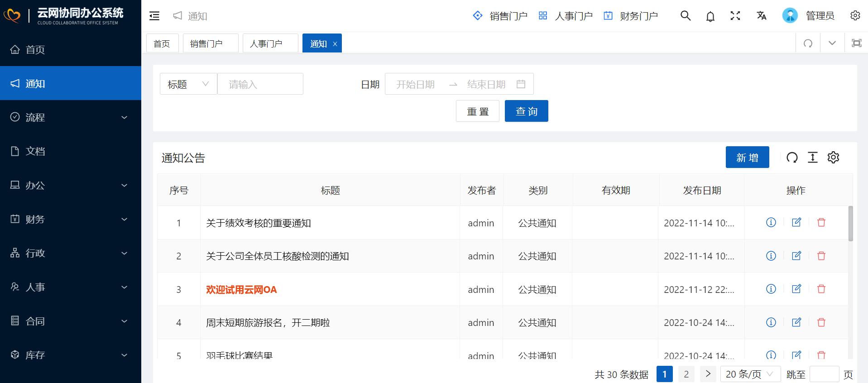The width and height of the screenshot is (868, 383).
Task: Select page 1 in pagination
Action: tap(664, 374)
